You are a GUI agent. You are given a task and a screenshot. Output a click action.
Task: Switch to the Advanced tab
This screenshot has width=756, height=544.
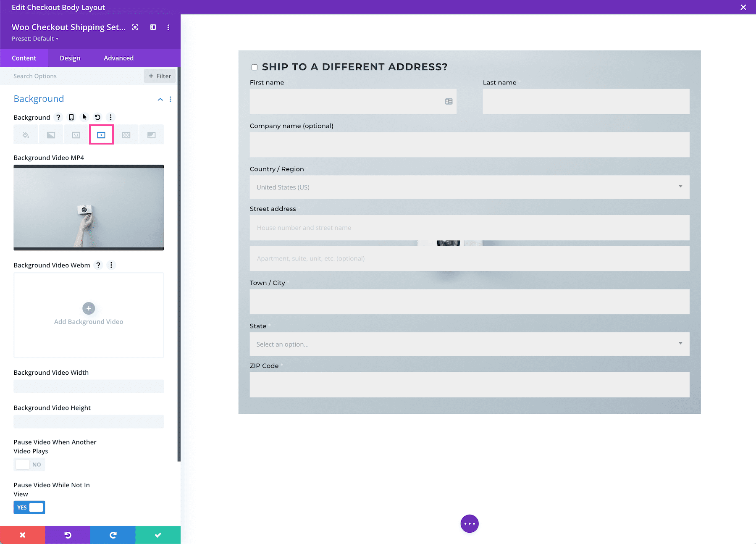pos(118,58)
